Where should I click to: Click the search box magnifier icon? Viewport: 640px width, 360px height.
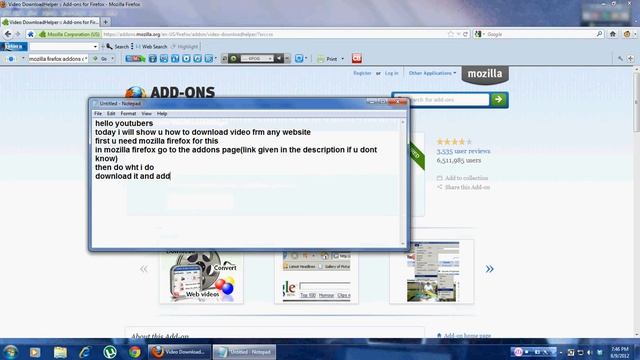(599, 34)
